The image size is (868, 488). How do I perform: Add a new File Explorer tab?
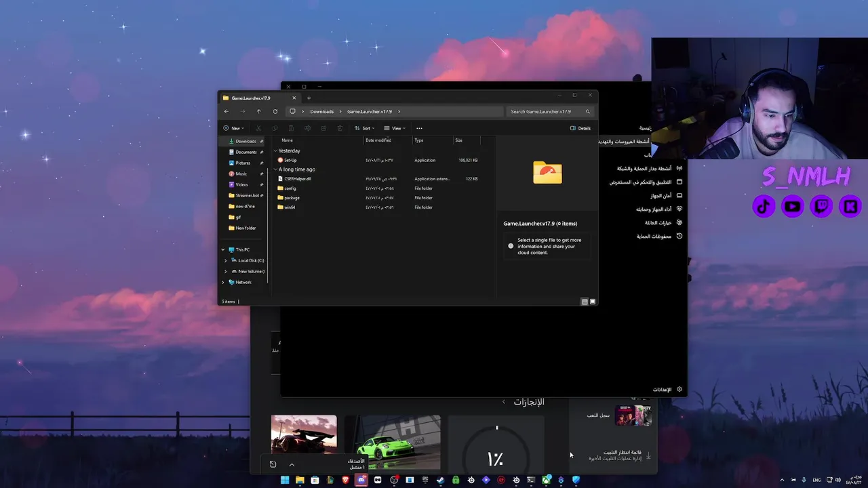[309, 98]
